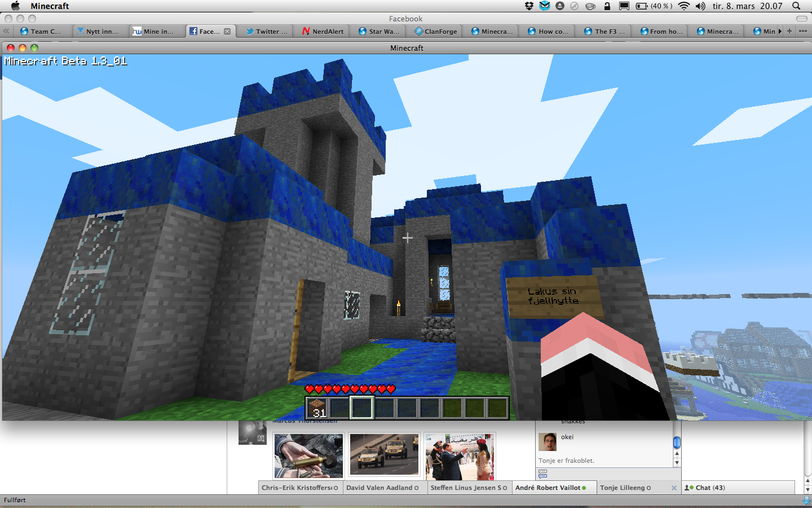
Task: Click the 'Tonje er frakoblet.' chat notice
Action: point(566,461)
